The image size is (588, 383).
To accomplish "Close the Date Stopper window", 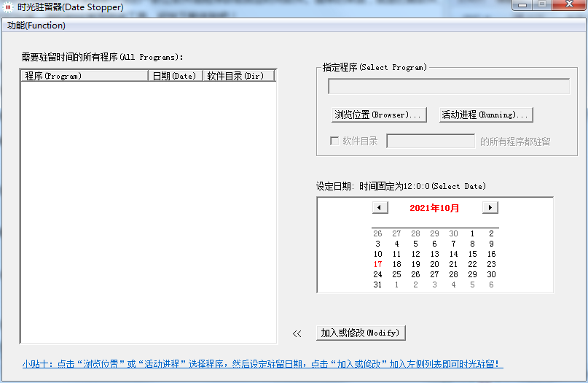I will [x=569, y=4].
